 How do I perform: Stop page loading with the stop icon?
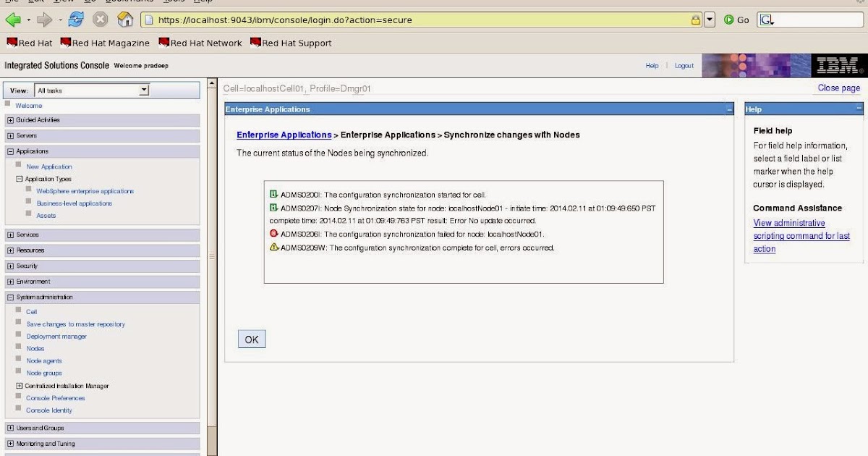click(101, 20)
